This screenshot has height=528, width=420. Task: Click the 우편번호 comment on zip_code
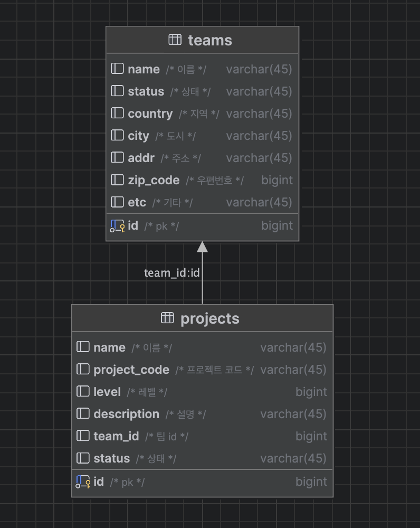click(215, 181)
